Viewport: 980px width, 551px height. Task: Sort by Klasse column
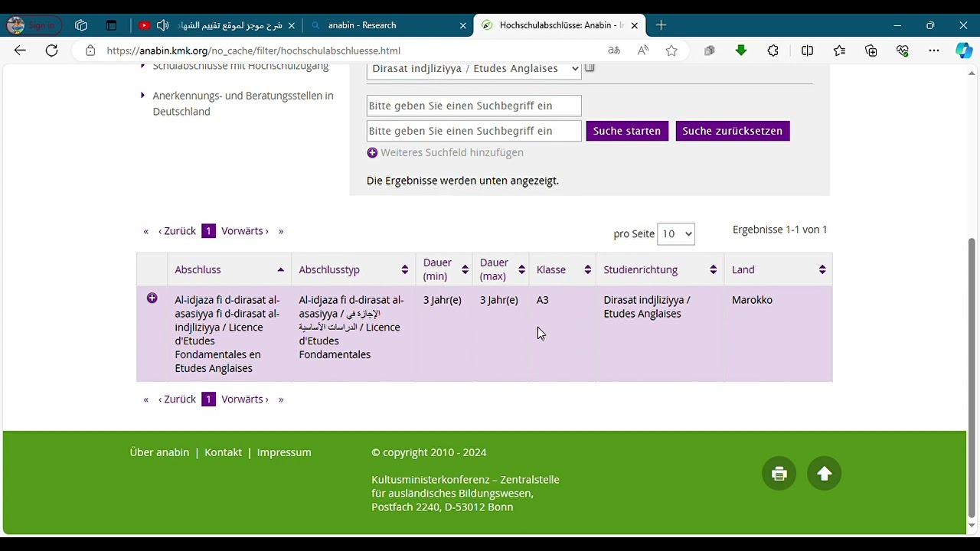[x=563, y=269]
